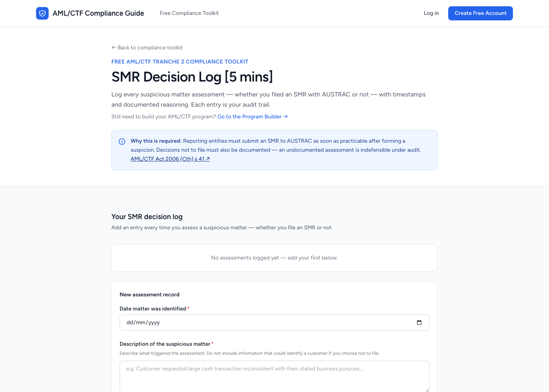
Task: Click the shield logo icon
Action: (42, 13)
